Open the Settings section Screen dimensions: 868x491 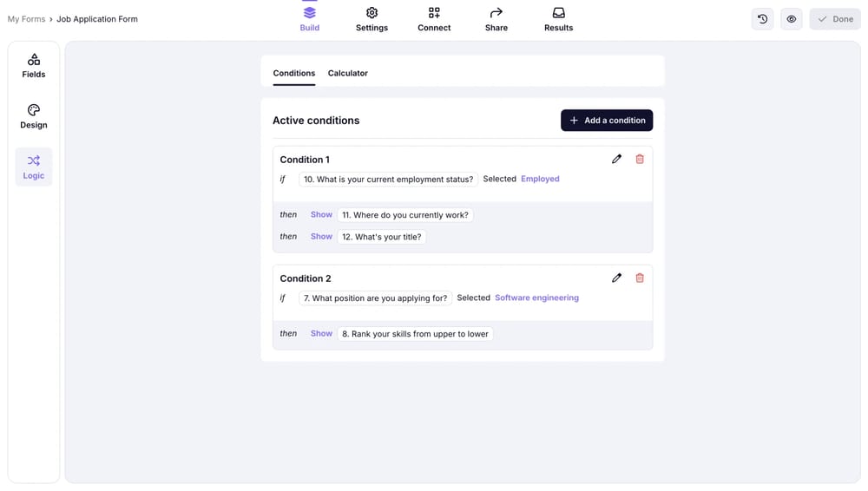click(x=372, y=19)
